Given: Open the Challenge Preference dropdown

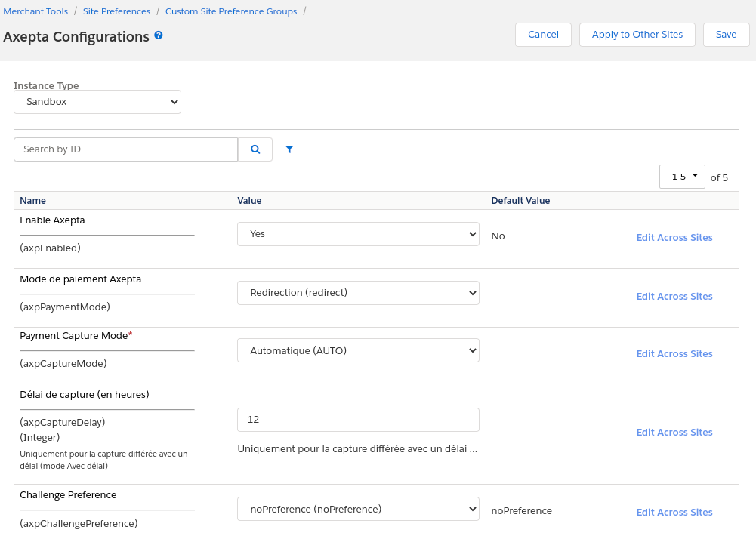Looking at the screenshot, I should click(358, 510).
